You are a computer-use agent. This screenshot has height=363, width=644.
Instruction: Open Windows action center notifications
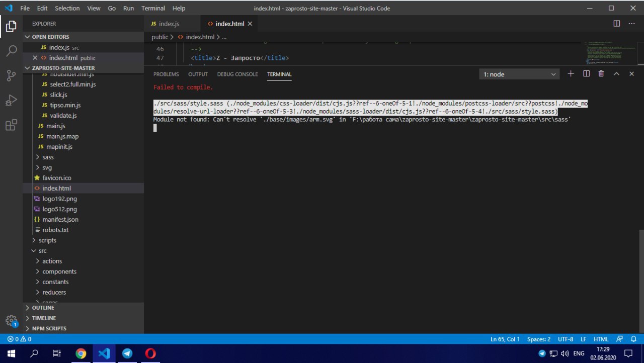(628, 353)
